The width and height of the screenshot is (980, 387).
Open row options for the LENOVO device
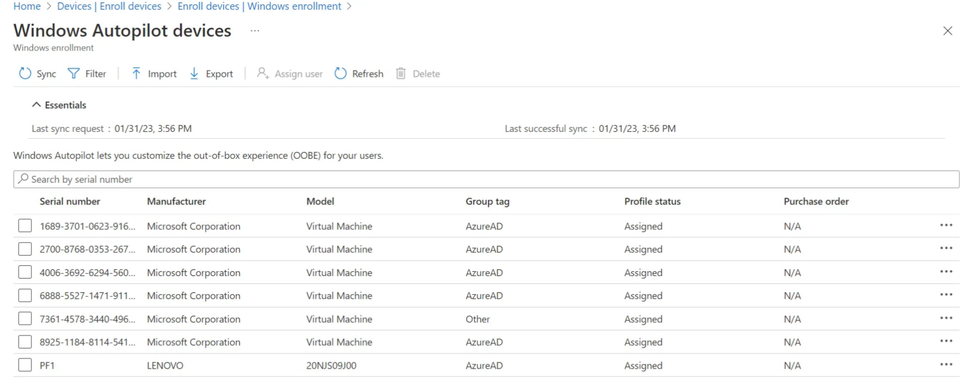pyautogui.click(x=946, y=364)
